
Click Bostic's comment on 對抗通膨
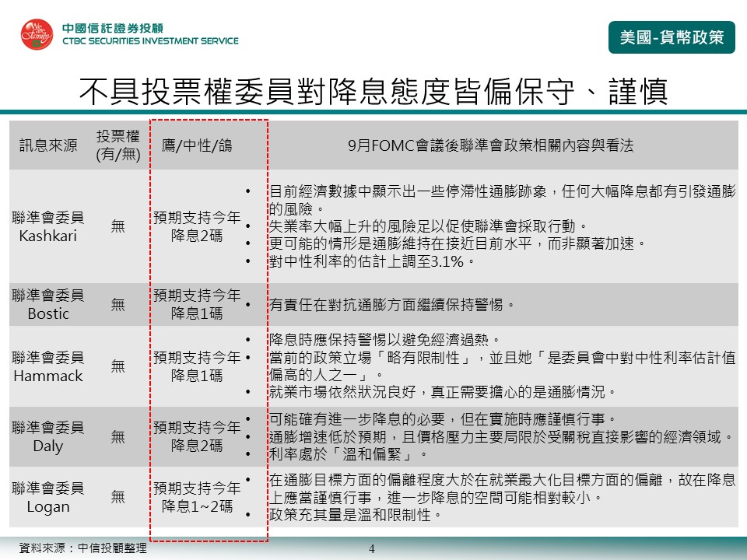click(x=391, y=305)
